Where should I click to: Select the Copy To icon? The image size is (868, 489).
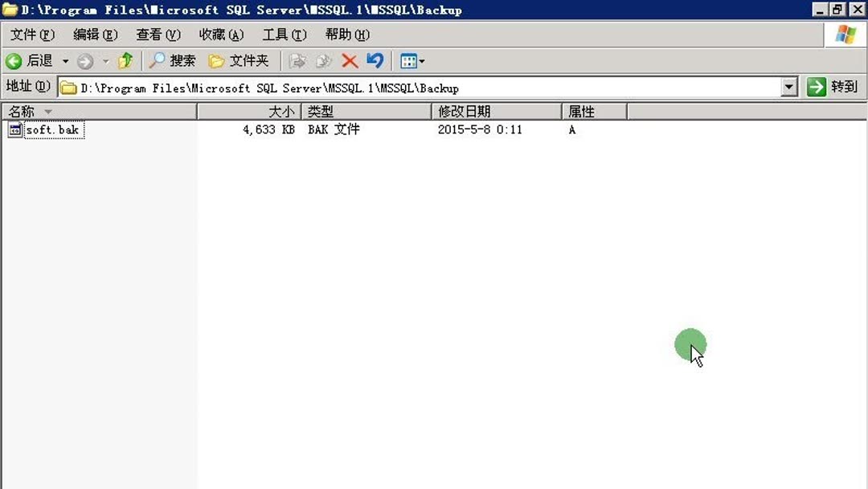(x=322, y=60)
